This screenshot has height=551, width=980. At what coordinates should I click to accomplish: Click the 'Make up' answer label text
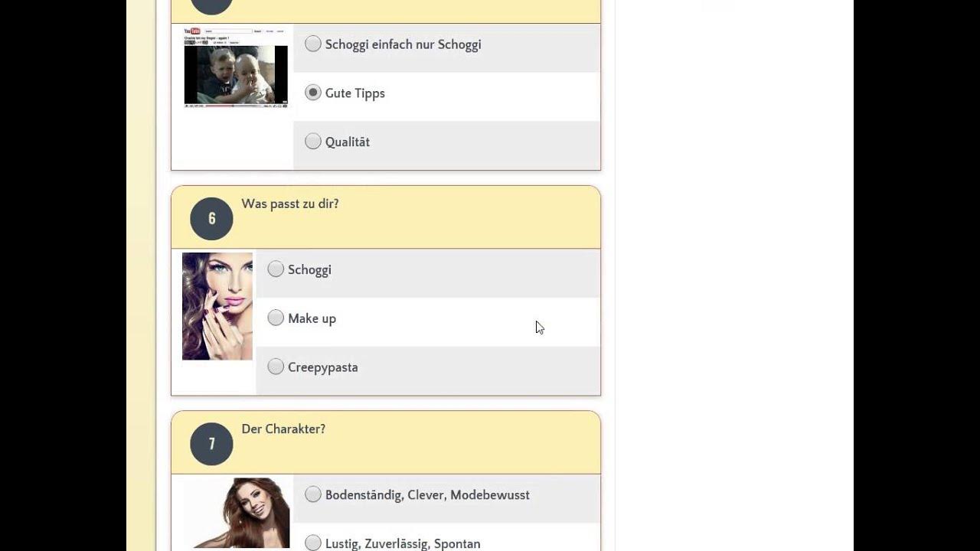pos(312,319)
